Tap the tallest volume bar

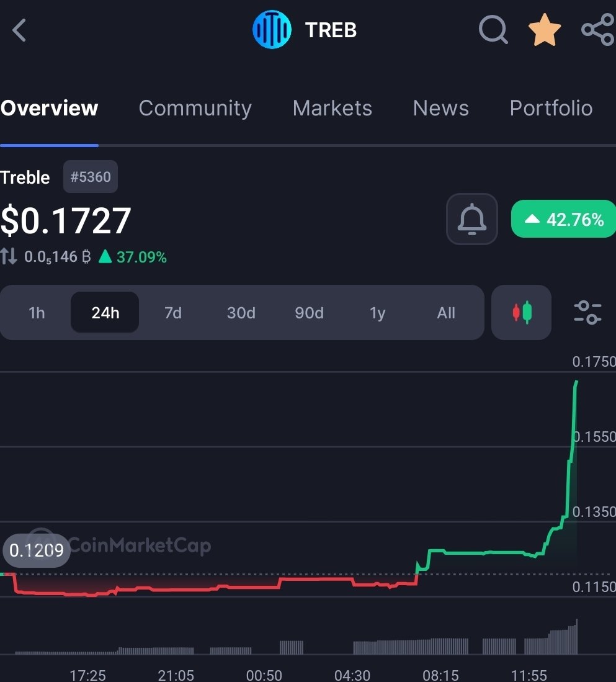tap(576, 636)
